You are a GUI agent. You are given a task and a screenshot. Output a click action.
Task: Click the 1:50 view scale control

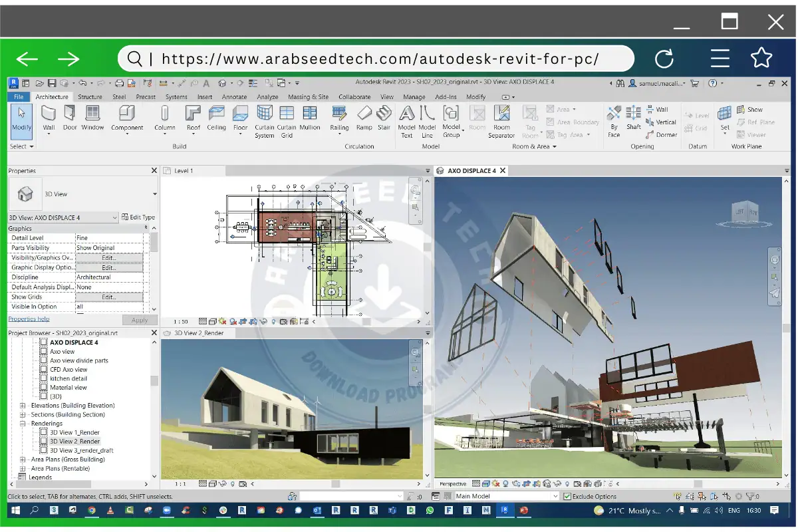[x=180, y=321]
